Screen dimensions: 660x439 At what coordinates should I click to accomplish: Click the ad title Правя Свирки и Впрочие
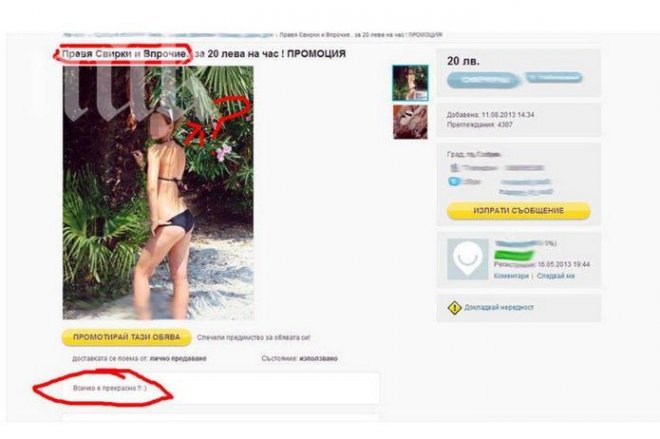[125, 54]
